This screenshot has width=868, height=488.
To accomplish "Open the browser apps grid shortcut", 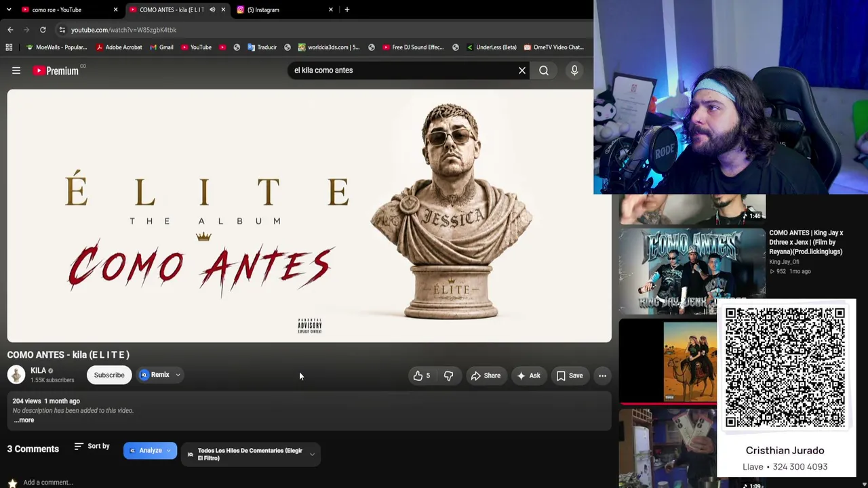I will click(9, 47).
